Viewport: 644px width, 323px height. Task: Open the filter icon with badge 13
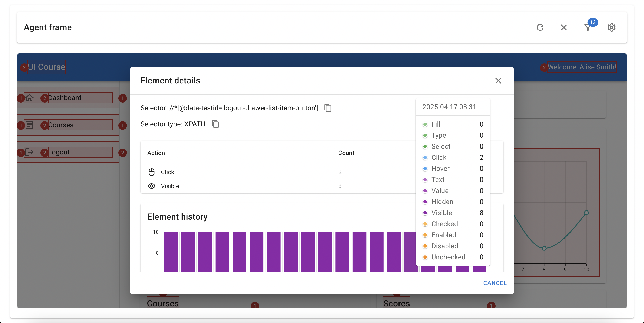588,27
